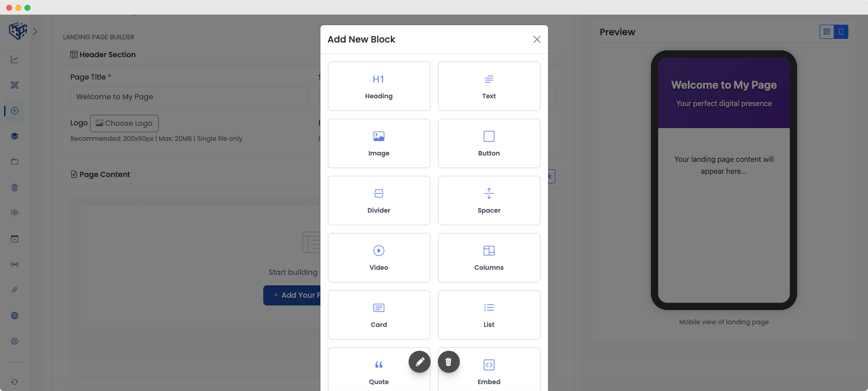Screen dimensions: 868x391
Task: Open analytics chart icon in sidebar
Action: click(15, 59)
